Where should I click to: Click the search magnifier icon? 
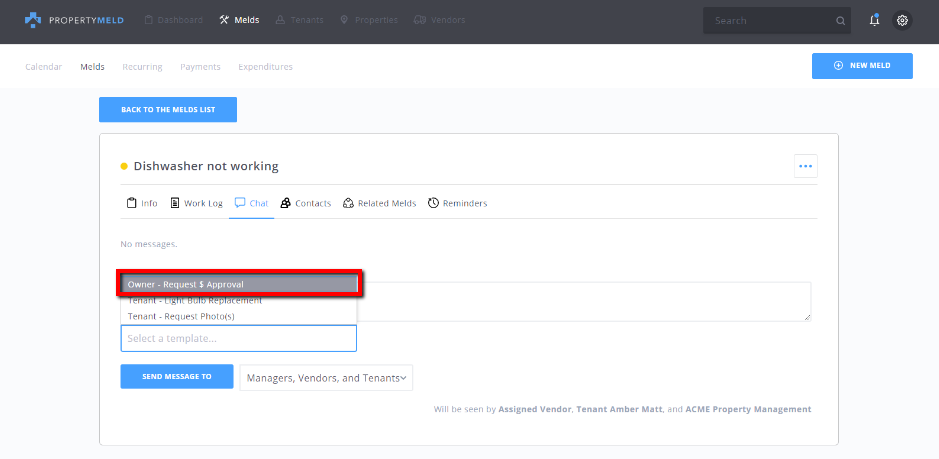tap(840, 20)
